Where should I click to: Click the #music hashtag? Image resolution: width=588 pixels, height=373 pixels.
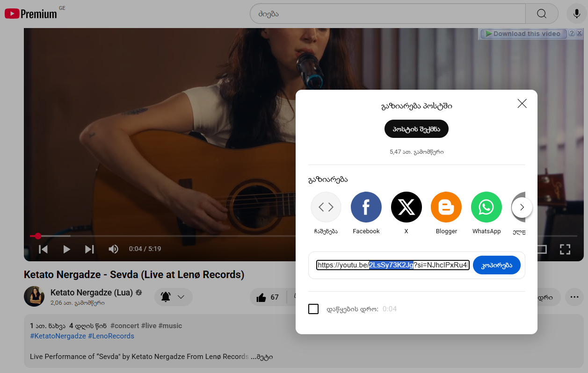click(170, 326)
